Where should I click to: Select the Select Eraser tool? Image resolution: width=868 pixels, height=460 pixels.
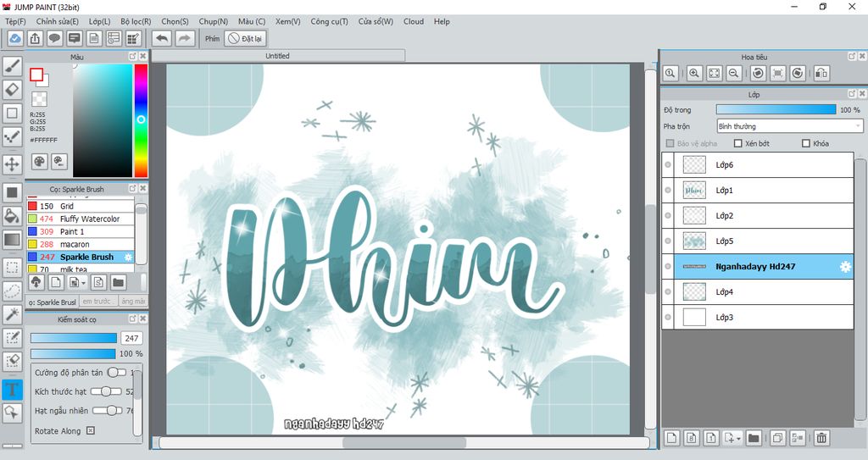point(12,362)
